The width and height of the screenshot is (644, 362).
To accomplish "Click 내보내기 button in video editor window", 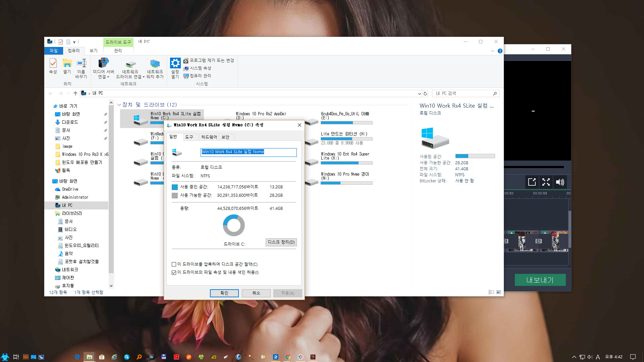I will 540,280.
